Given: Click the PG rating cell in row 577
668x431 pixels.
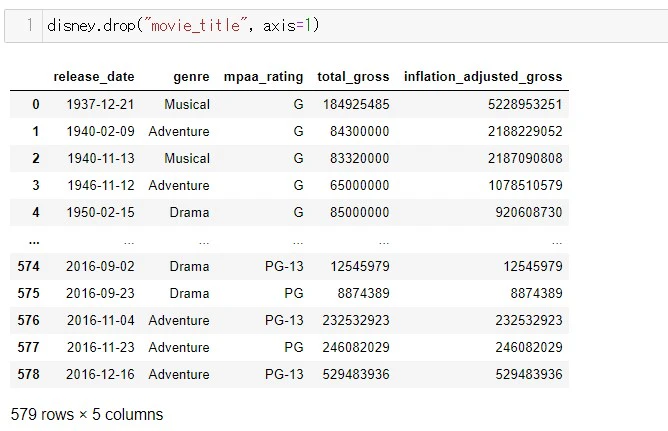Looking at the screenshot, I should click(x=294, y=347).
